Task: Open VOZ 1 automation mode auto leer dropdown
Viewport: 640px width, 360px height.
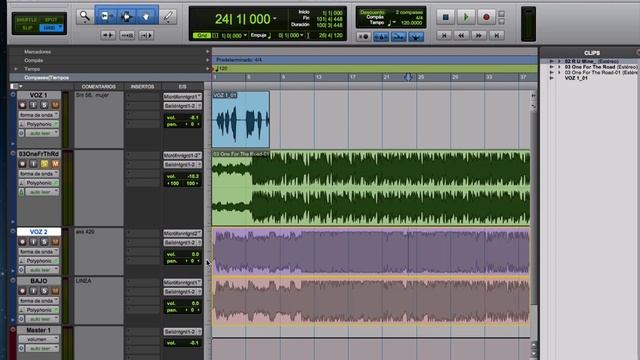Action: coord(42,133)
